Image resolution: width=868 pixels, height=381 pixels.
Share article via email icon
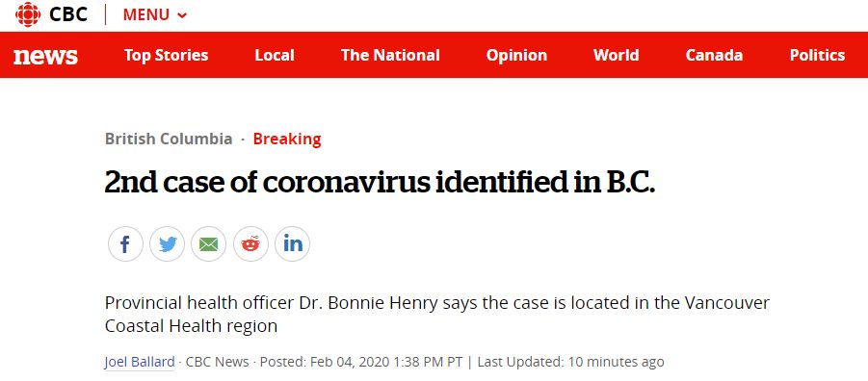(x=209, y=243)
